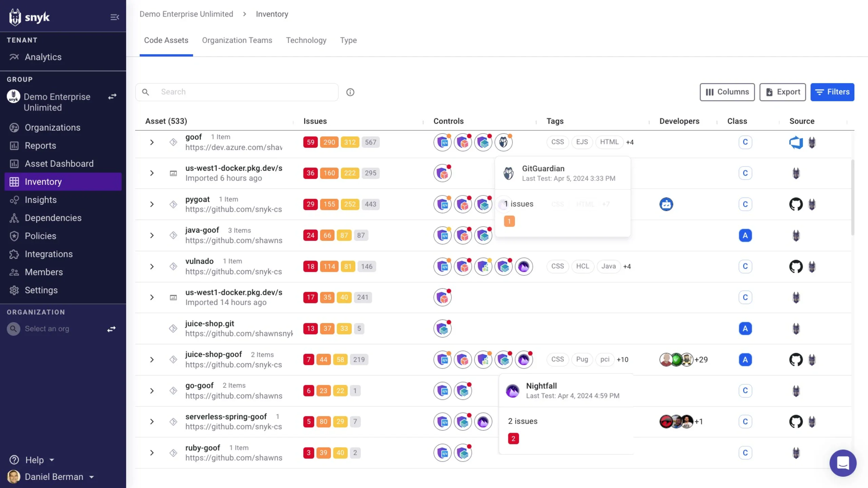This screenshot has height=488, width=868.
Task: Click Demo Enterprise Unlimited breadcrumb
Action: pos(186,14)
